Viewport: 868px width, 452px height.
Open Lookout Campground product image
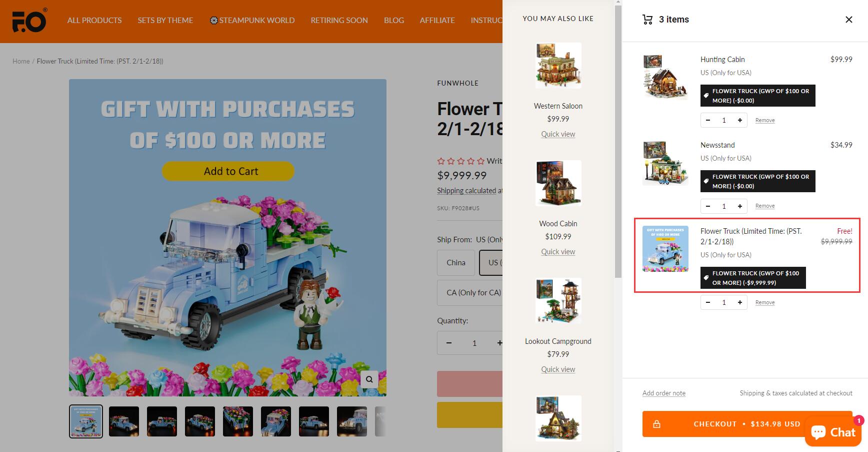tap(558, 301)
